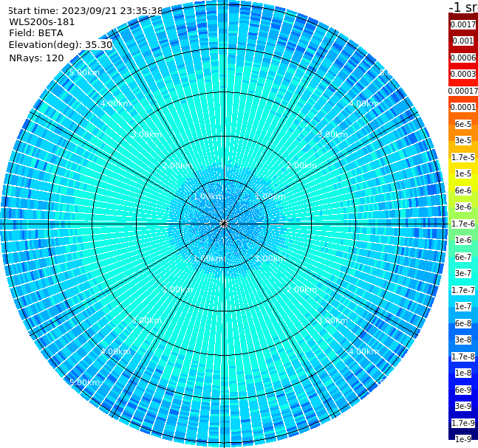The image size is (478, 448).
Task: Select the Elevation(deg): 35.30 text
Action: 61,45
